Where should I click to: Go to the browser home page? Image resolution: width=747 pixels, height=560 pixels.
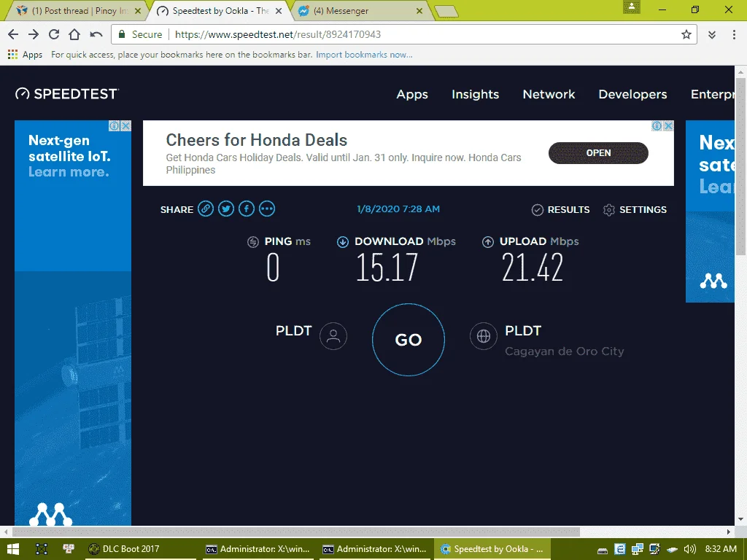tap(74, 34)
